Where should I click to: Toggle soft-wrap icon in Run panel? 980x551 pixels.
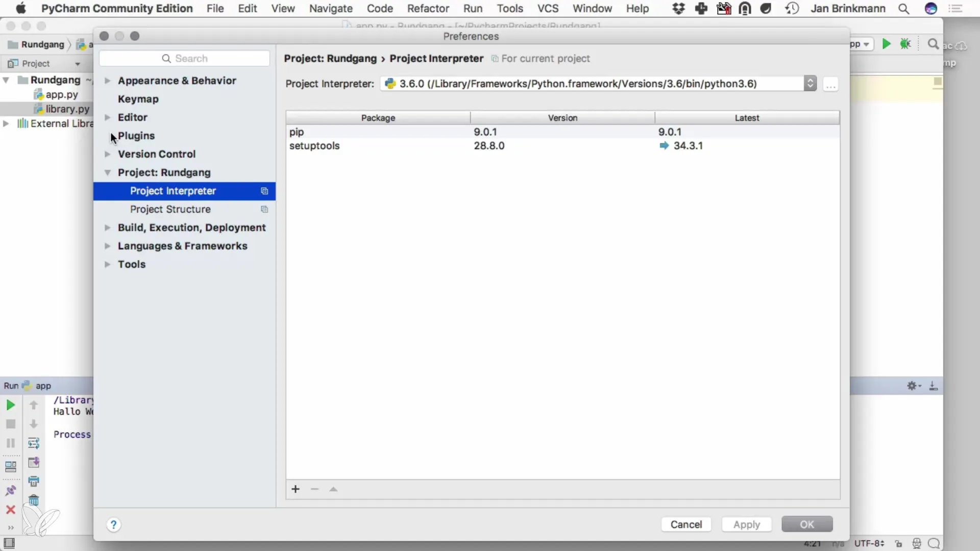click(34, 443)
